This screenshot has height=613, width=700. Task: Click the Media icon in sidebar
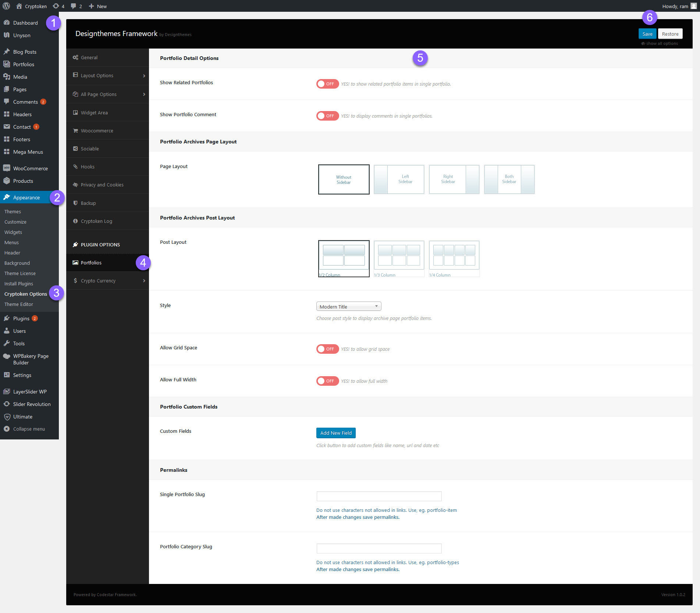tap(7, 76)
